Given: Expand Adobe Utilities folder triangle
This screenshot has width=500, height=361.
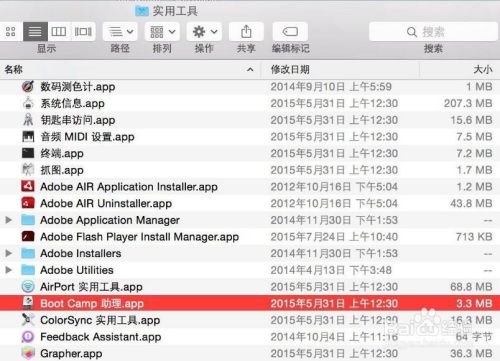Looking at the screenshot, I should (9, 270).
